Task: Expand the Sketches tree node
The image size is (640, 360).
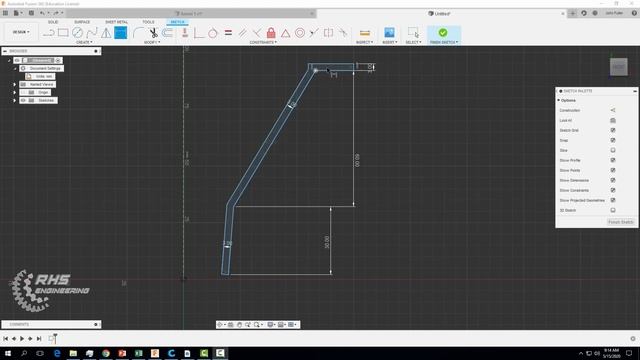Action: coord(15,100)
